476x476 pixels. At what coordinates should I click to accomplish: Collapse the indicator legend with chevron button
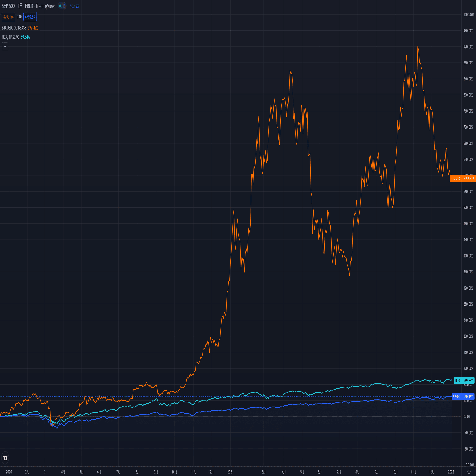(5, 46)
